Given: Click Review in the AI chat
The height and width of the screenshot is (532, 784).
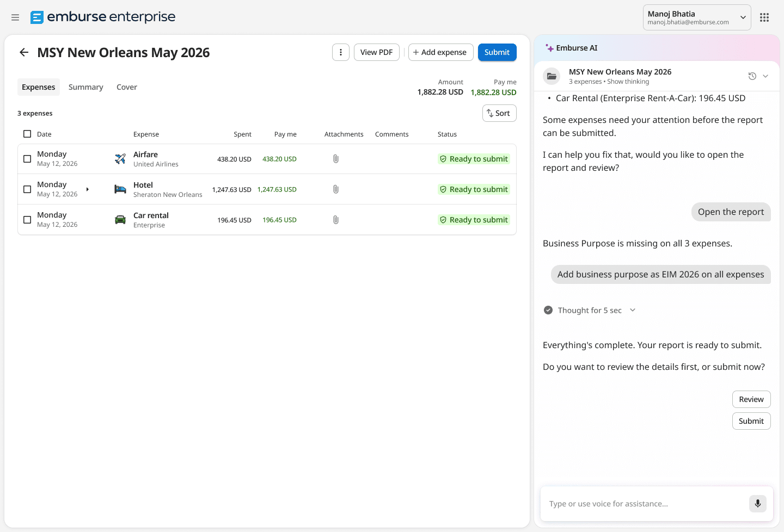Looking at the screenshot, I should (x=751, y=399).
